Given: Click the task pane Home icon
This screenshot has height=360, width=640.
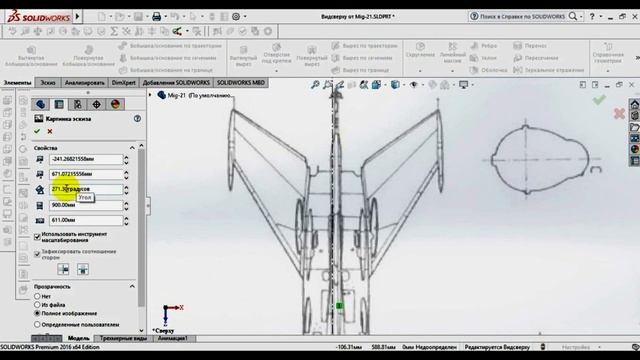Looking at the screenshot, I should (x=634, y=104).
